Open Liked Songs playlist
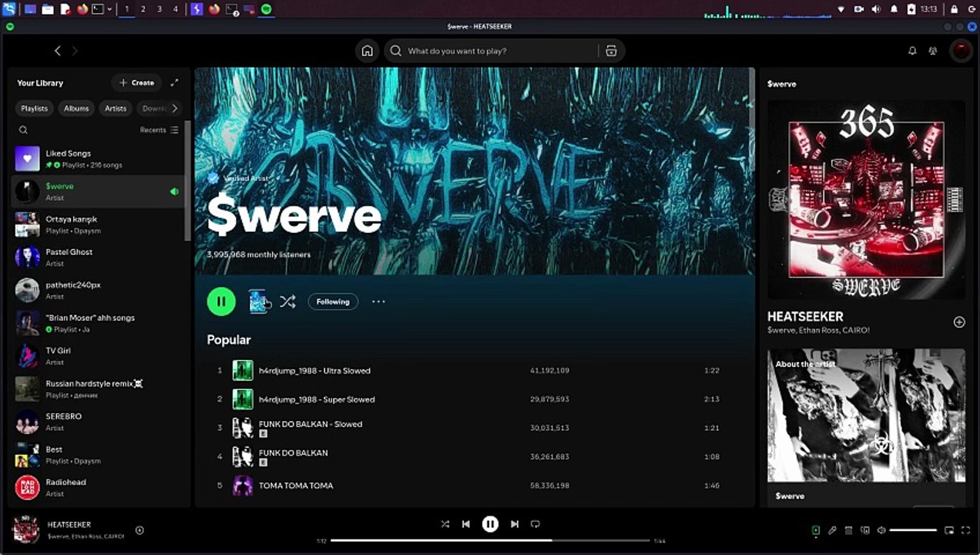The height and width of the screenshot is (555, 980). pyautogui.click(x=98, y=159)
